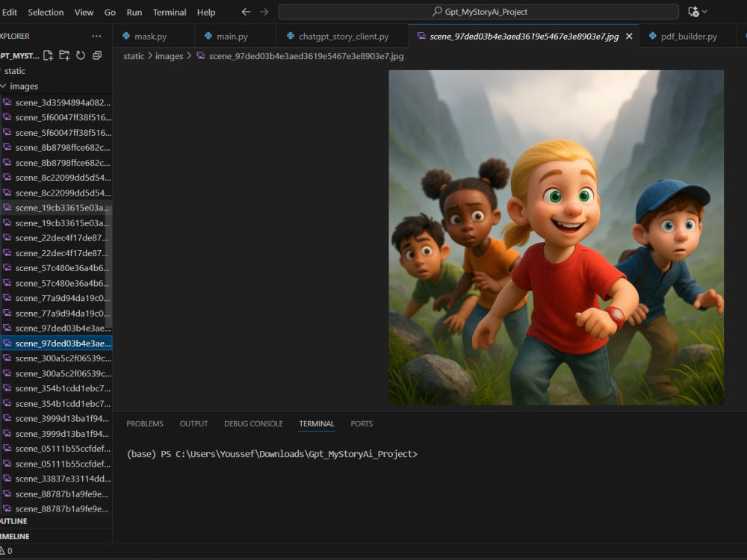Open the Edit menu
Viewport: 747px width, 560px height.
[x=9, y=13]
